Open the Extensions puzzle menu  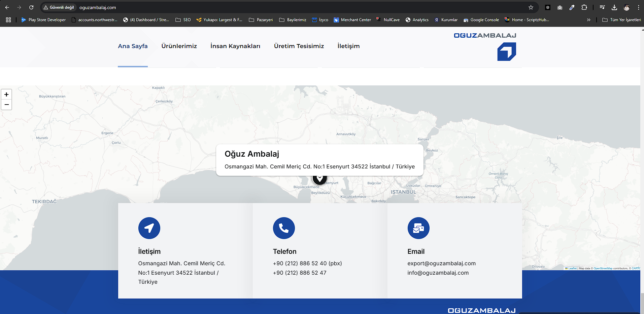pos(584,7)
